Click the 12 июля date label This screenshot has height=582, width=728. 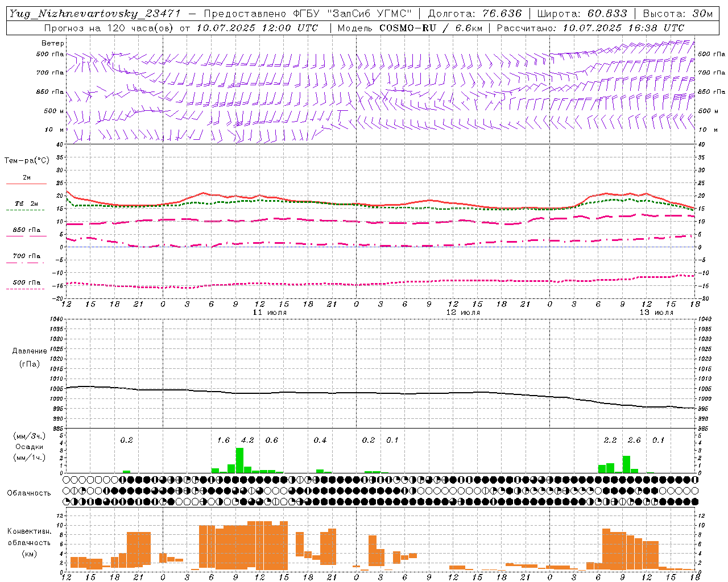[x=463, y=313]
